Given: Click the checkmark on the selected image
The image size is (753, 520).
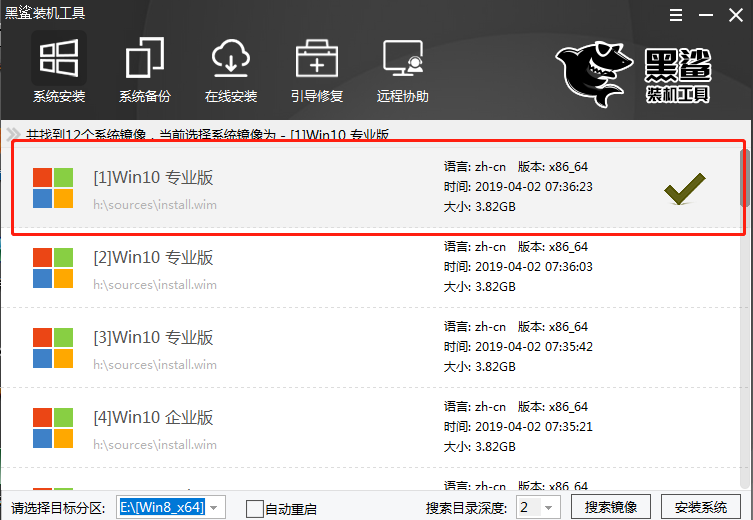Looking at the screenshot, I should tap(685, 188).
